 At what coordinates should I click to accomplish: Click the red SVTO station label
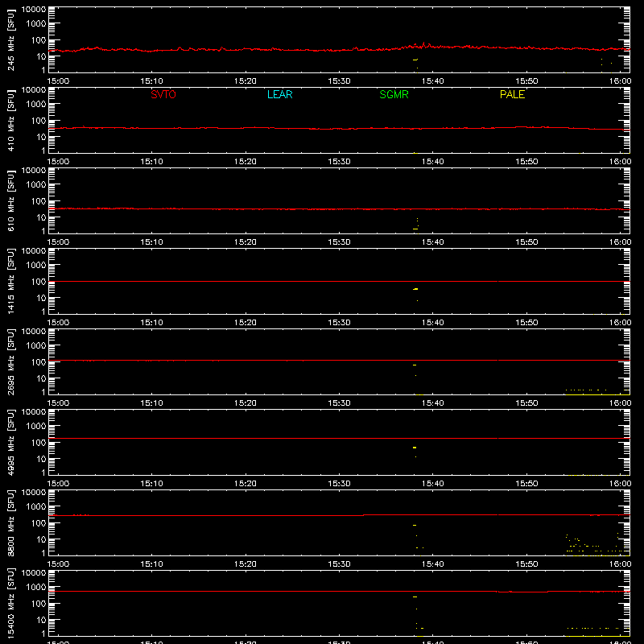163,94
